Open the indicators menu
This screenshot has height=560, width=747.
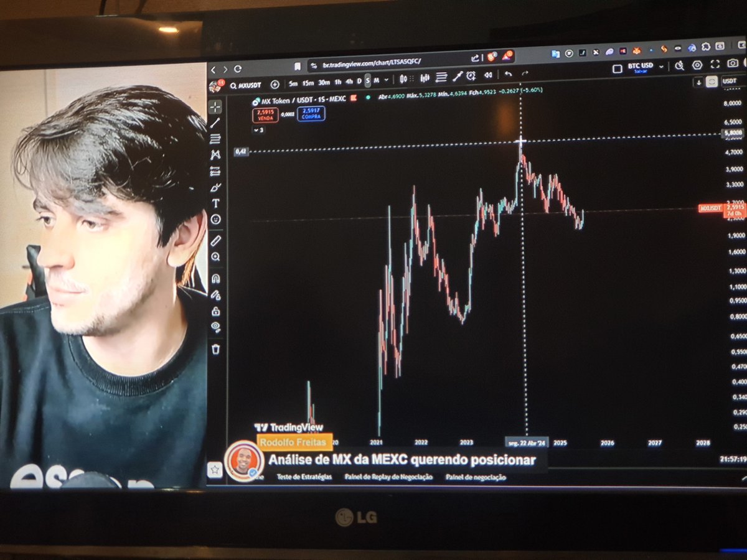(425, 78)
